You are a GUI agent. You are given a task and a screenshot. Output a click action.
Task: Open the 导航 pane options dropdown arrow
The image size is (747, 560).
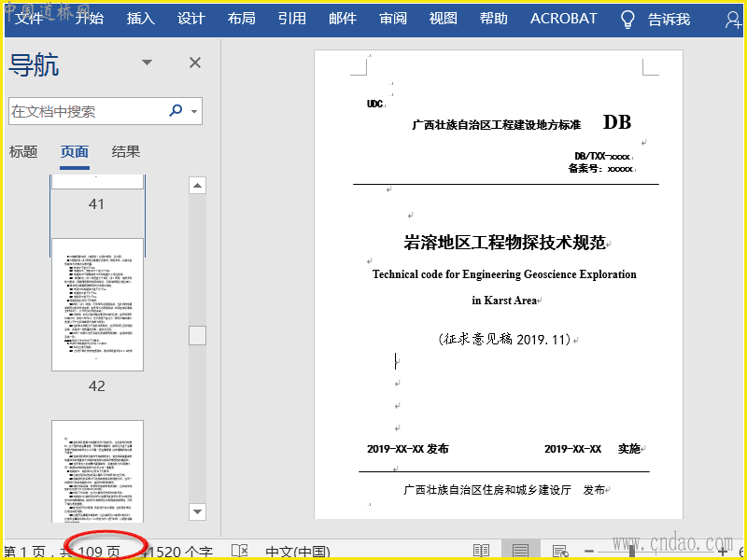tap(147, 63)
